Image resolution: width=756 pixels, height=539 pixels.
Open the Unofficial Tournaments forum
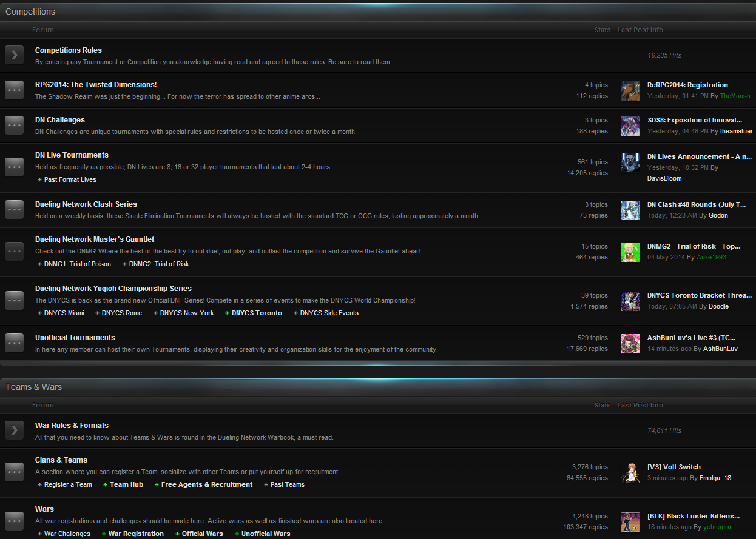click(x=75, y=338)
